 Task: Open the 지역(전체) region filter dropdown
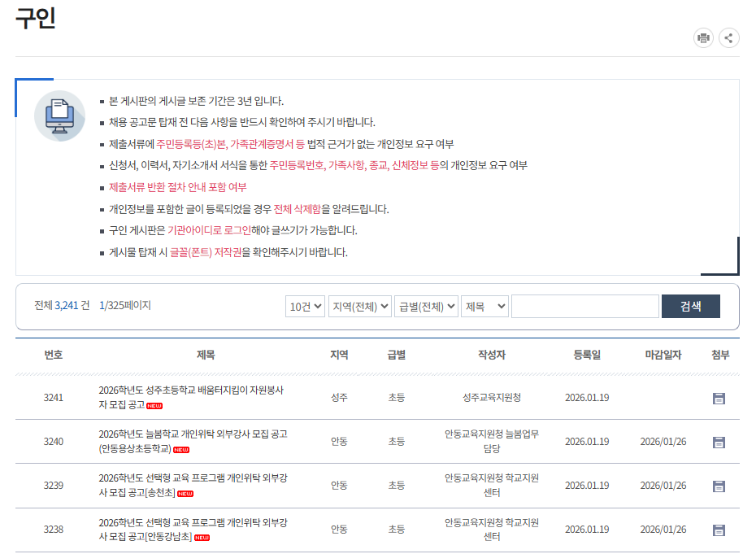click(360, 306)
